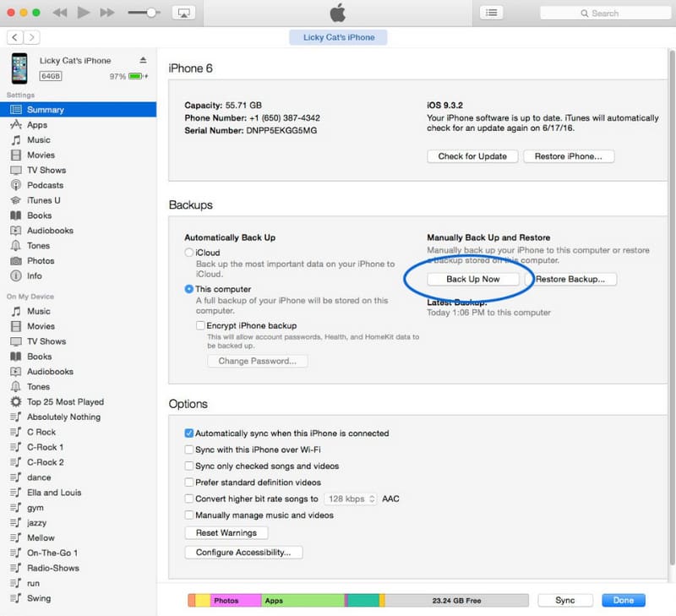This screenshot has width=676, height=616.
Task: Open the dance playlist icon
Action: pyautogui.click(x=16, y=477)
